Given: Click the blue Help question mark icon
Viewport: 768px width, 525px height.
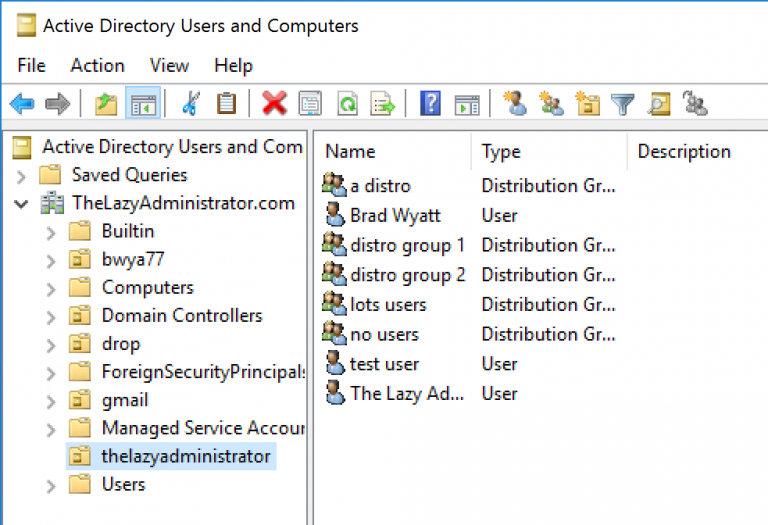Looking at the screenshot, I should point(431,104).
